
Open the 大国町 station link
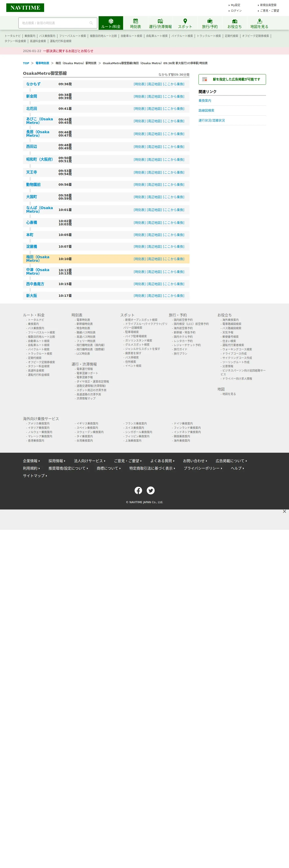(32, 197)
